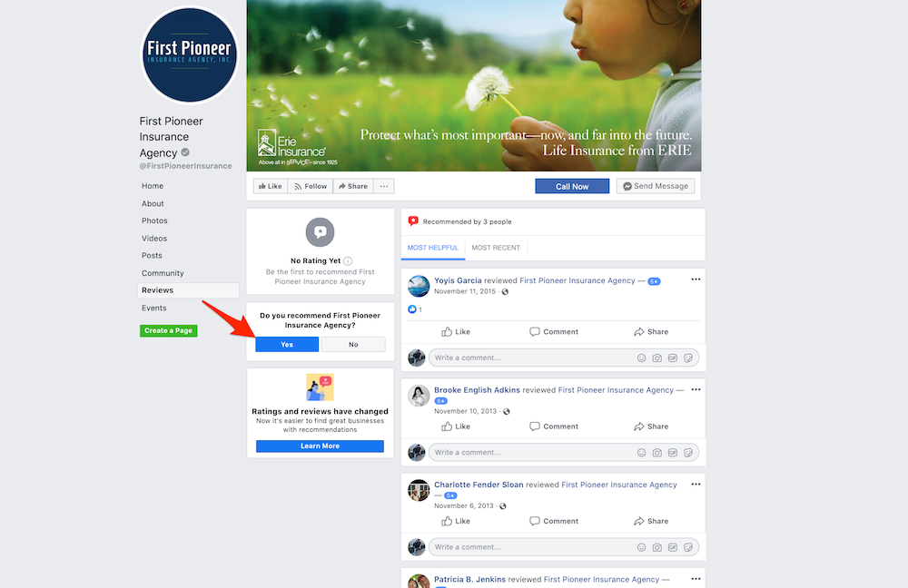Viewport: 908px width, 588px height.
Task: Open options menu on Yoyis Garcia's review
Action: 696,279
